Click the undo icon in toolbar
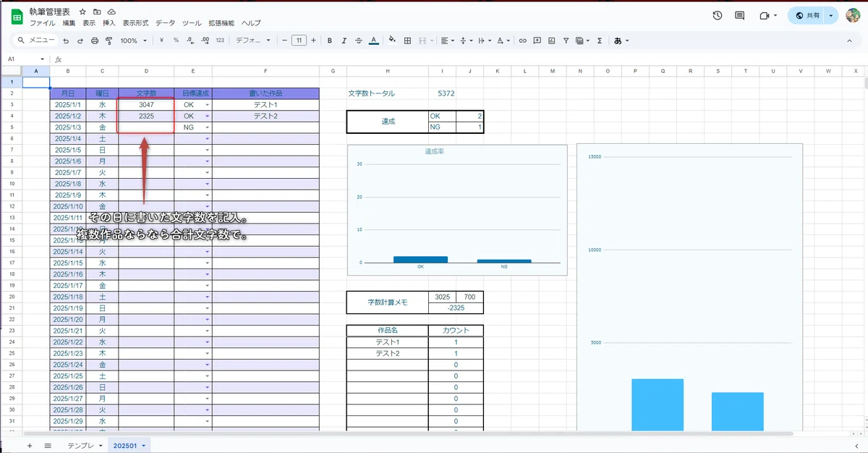The width and height of the screenshot is (868, 453). click(x=66, y=41)
